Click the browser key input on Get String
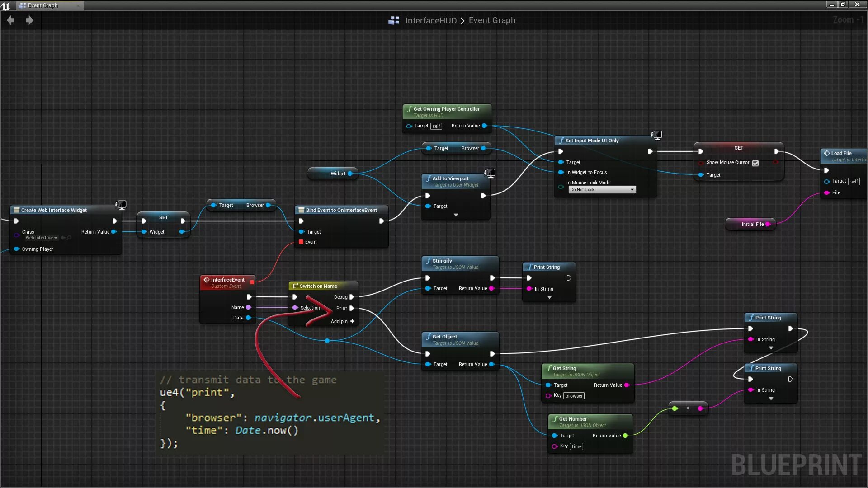The image size is (868, 488). click(574, 396)
